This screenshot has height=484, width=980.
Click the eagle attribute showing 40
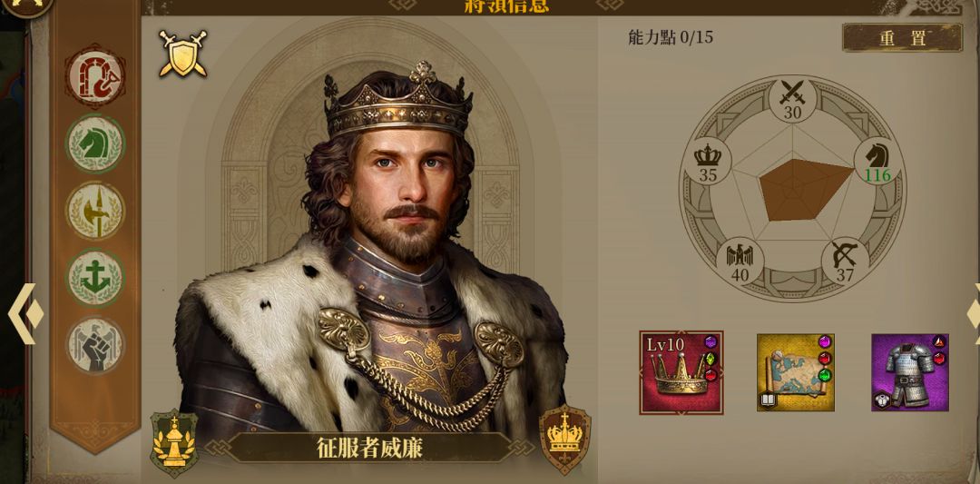(740, 261)
